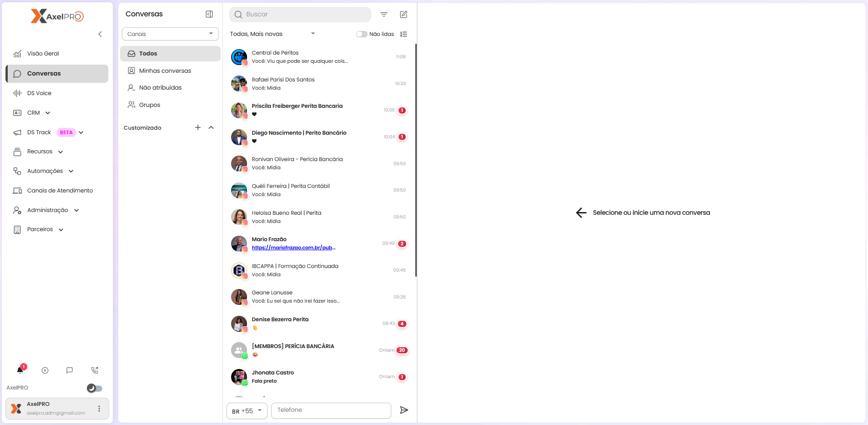The height and width of the screenshot is (425, 868).
Task: Click the send arrow next to Telefone
Action: (404, 410)
